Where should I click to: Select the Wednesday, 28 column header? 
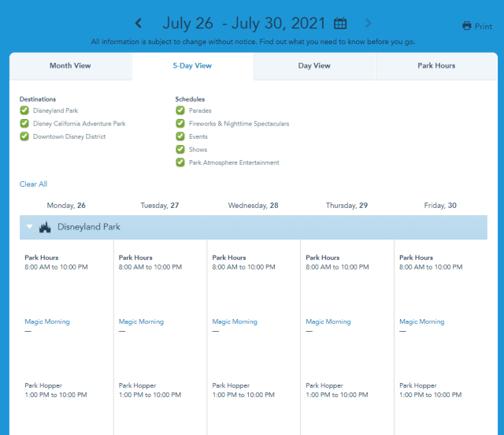(x=254, y=205)
